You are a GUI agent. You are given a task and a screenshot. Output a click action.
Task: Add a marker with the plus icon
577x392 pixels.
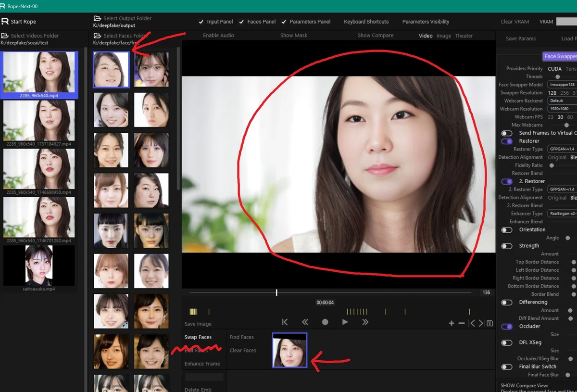point(452,323)
